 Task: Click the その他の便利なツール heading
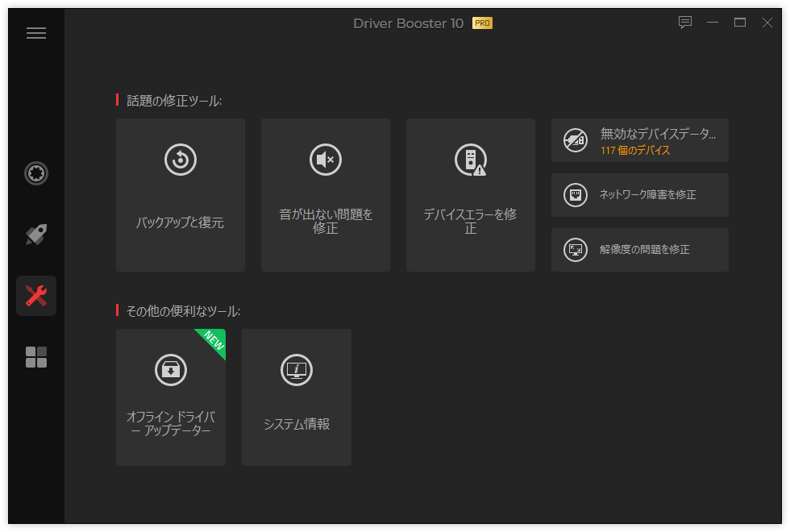(183, 311)
